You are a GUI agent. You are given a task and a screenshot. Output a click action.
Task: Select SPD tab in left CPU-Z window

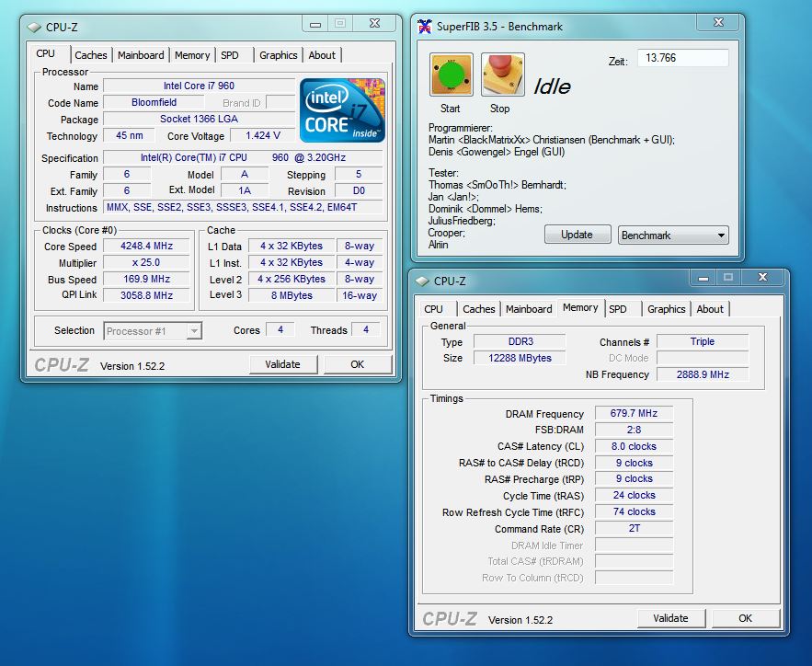(230, 55)
